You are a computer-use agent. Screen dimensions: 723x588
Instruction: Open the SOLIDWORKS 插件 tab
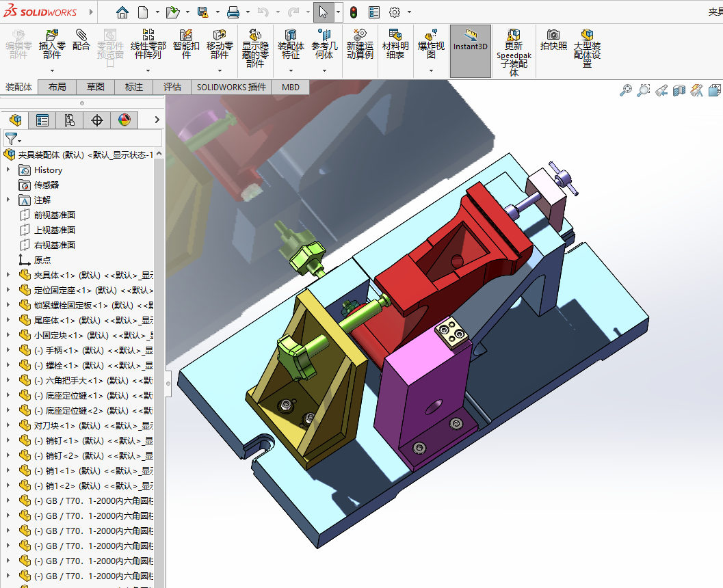(x=231, y=87)
